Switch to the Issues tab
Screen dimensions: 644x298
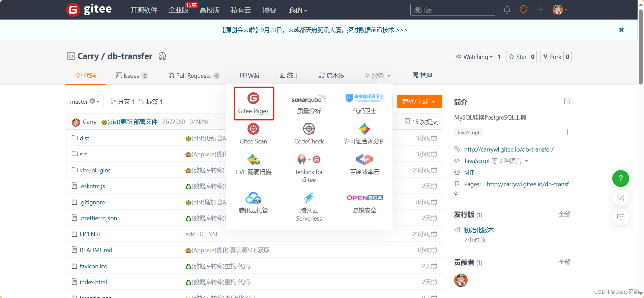click(x=132, y=75)
